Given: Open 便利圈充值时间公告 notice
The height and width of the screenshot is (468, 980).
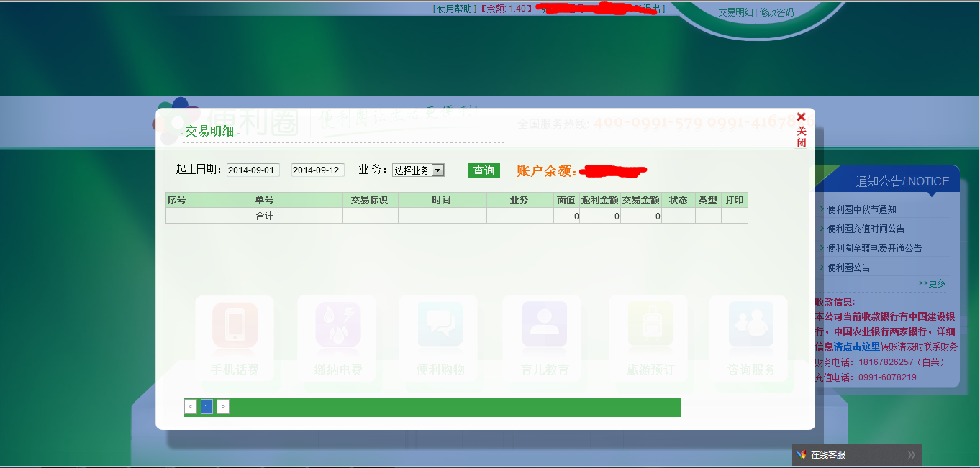Looking at the screenshot, I should 866,229.
